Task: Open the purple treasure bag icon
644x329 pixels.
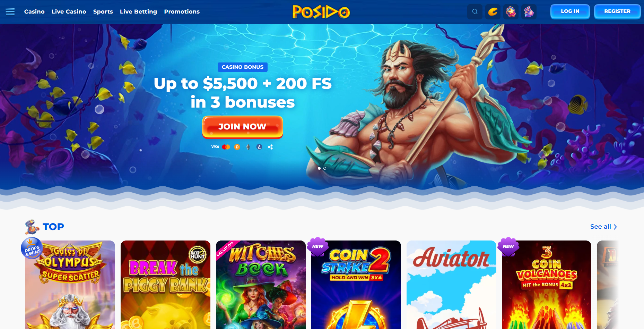Action: 529,12
